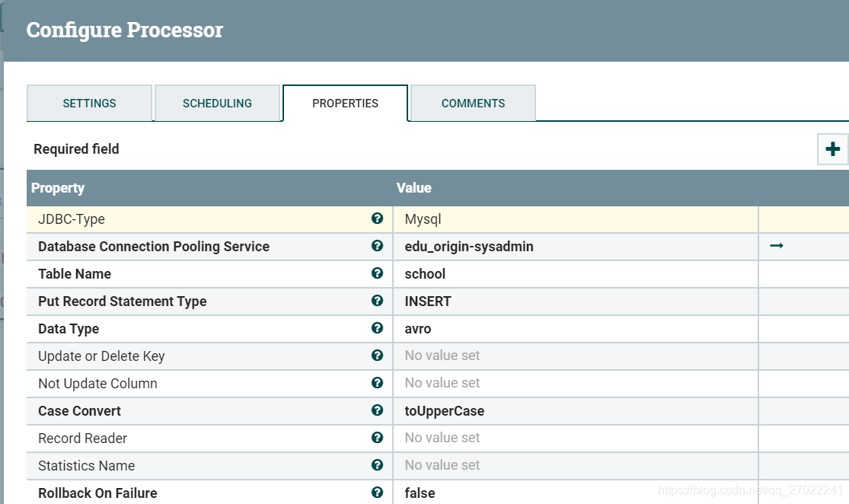Select the PROPERTIES tab

pyautogui.click(x=345, y=103)
